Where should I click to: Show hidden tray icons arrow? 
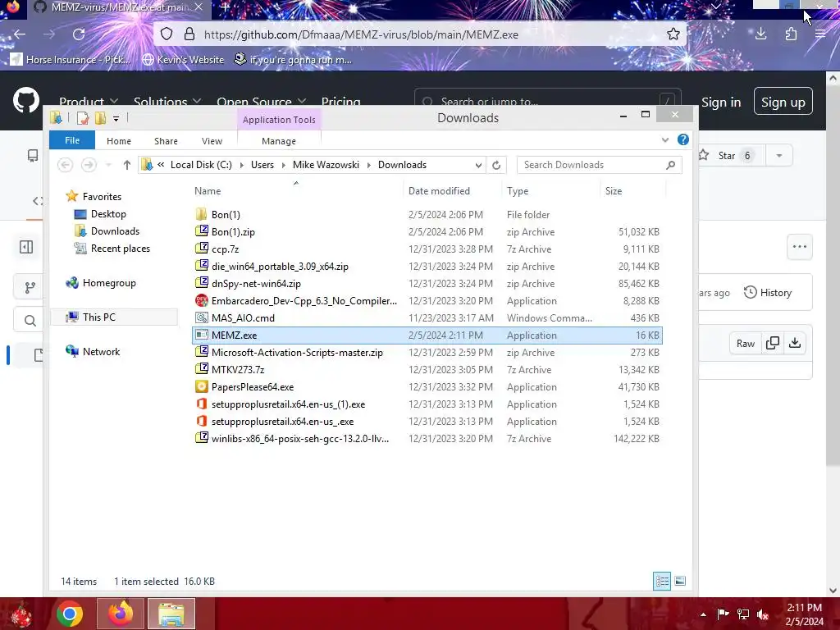[x=703, y=614]
